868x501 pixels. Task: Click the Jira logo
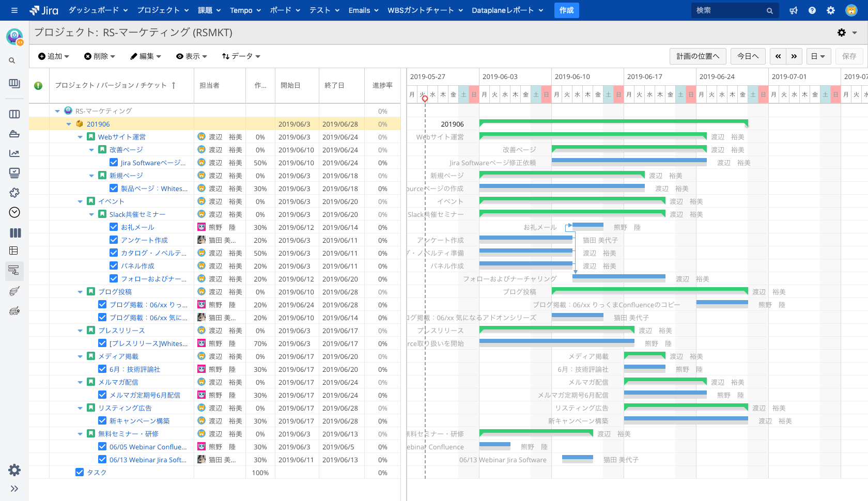point(44,10)
